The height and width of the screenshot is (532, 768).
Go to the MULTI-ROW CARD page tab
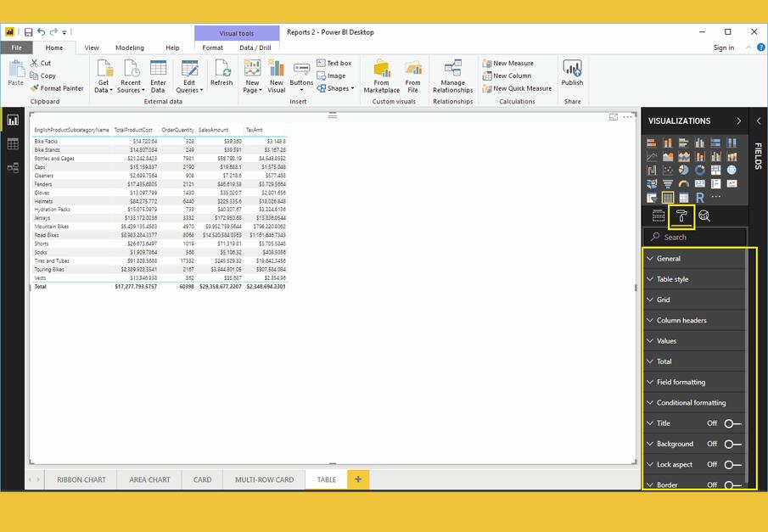pyautogui.click(x=265, y=479)
